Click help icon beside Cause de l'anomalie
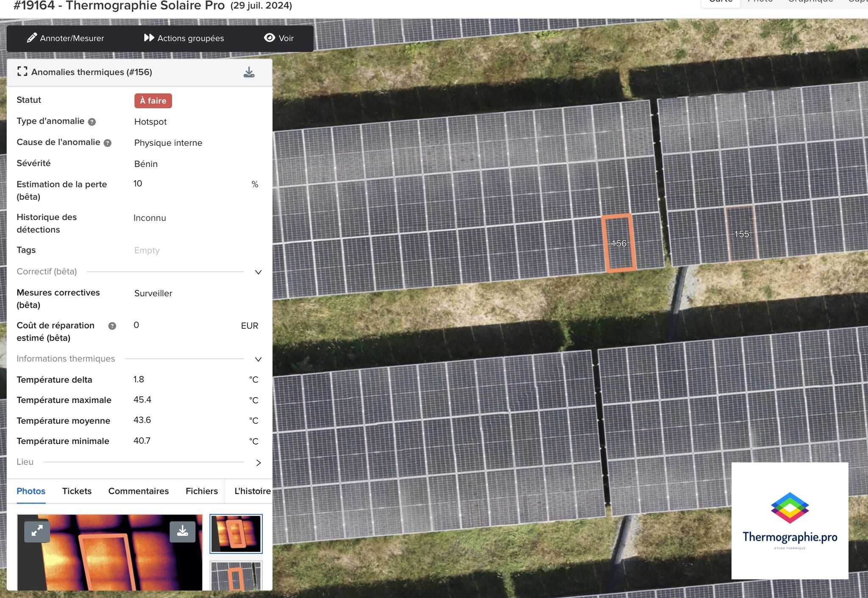Screen dimensions: 868x598 pyautogui.click(x=108, y=143)
